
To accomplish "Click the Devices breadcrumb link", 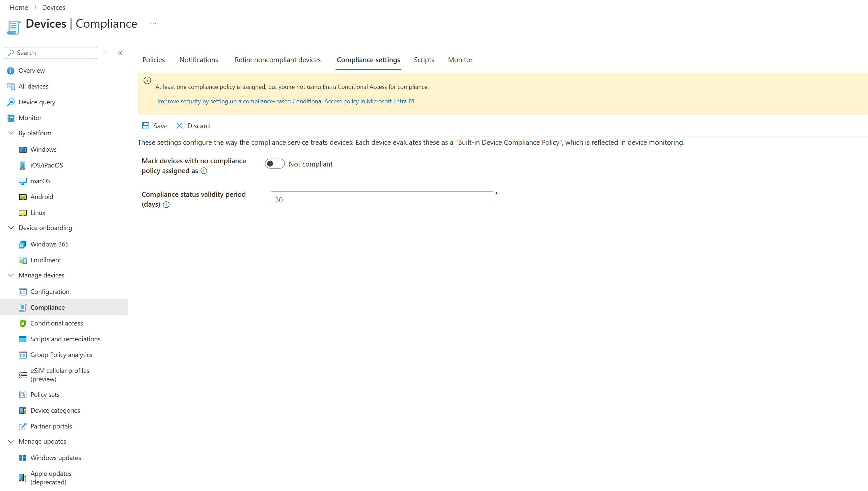I will 53,7.
